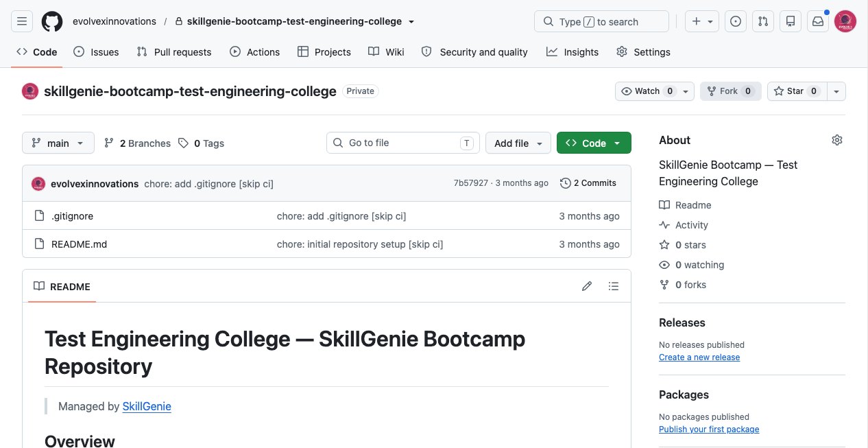The height and width of the screenshot is (448, 868).
Task: Click author name evolvexinnovations in commit bar
Action: pyautogui.click(x=95, y=183)
